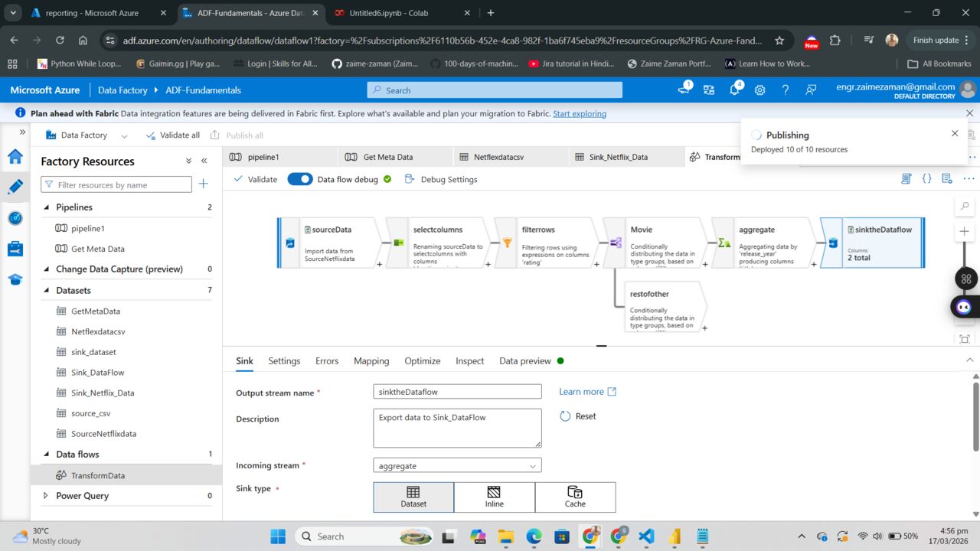The image size is (980, 551).
Task: Open the Manage toolbox hub
Action: click(x=15, y=249)
